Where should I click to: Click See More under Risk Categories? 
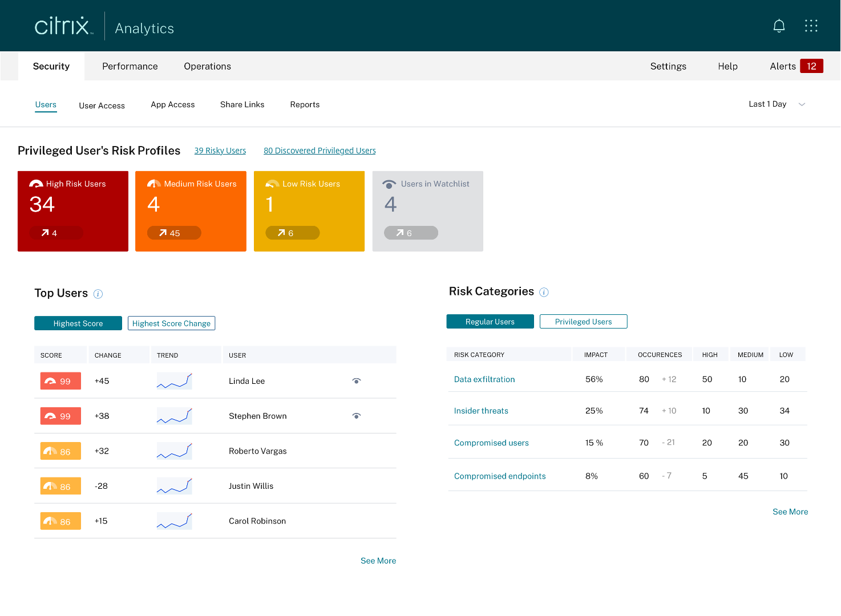click(x=790, y=512)
